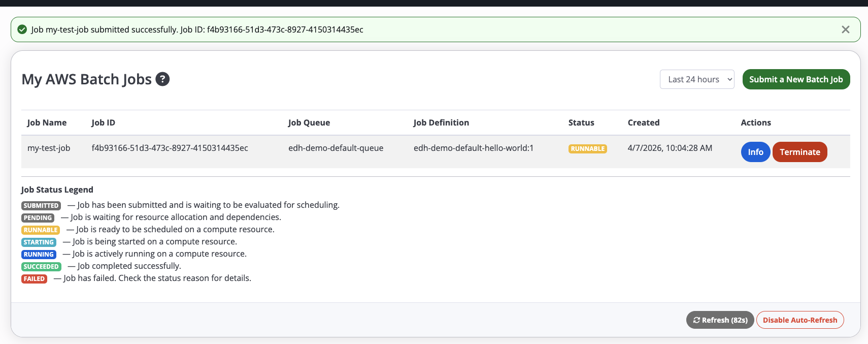The image size is (868, 344).
Task: Click the job ID in the table row
Action: [170, 148]
